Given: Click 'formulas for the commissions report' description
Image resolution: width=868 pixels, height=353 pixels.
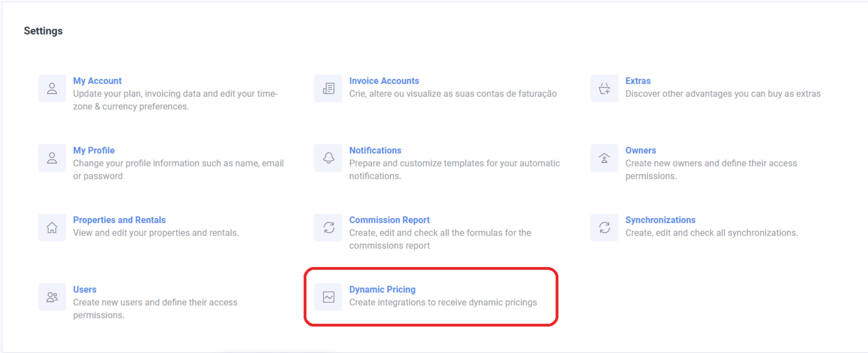Looking at the screenshot, I should point(440,239).
